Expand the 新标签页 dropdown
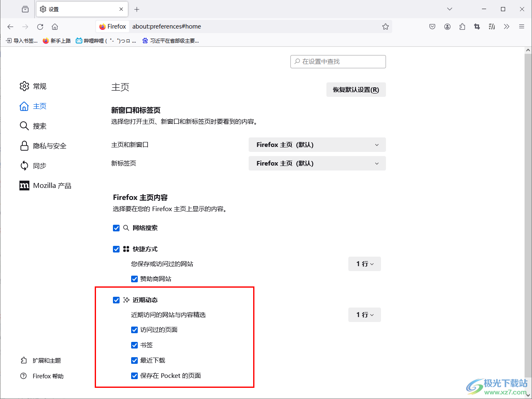Image resolution: width=532 pixels, height=399 pixels. pyautogui.click(x=317, y=163)
